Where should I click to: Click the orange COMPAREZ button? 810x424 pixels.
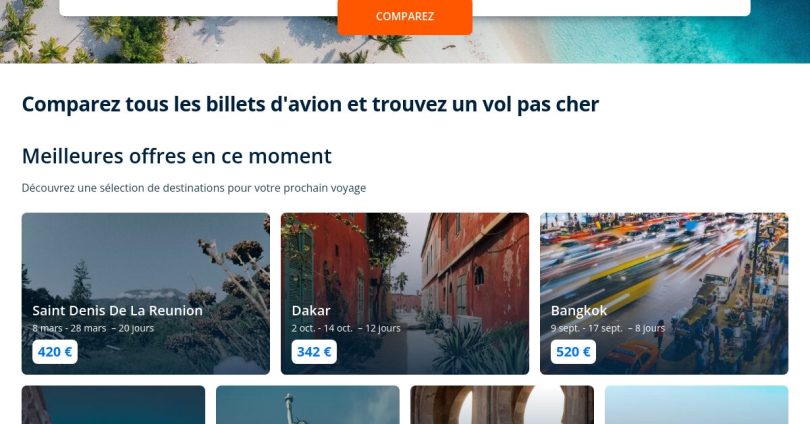click(404, 17)
